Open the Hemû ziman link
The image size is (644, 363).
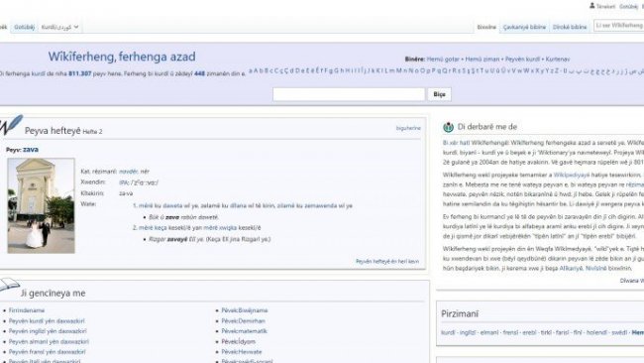(483, 60)
